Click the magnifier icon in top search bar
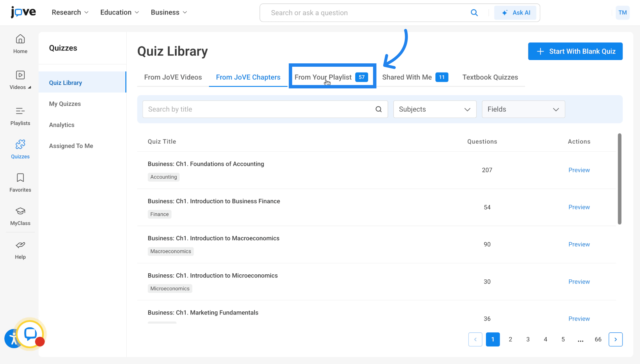 474,13
